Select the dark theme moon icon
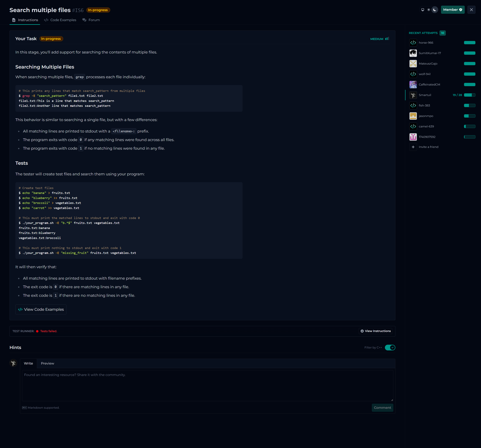 (x=435, y=10)
